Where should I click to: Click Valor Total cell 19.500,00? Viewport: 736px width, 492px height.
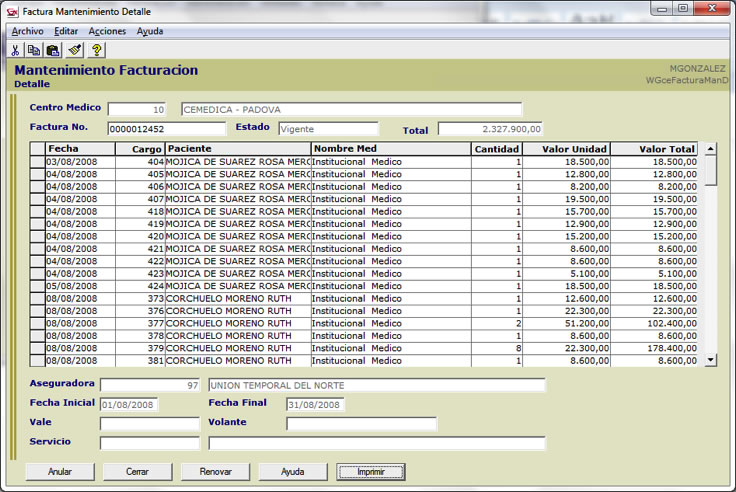pyautogui.click(x=654, y=199)
